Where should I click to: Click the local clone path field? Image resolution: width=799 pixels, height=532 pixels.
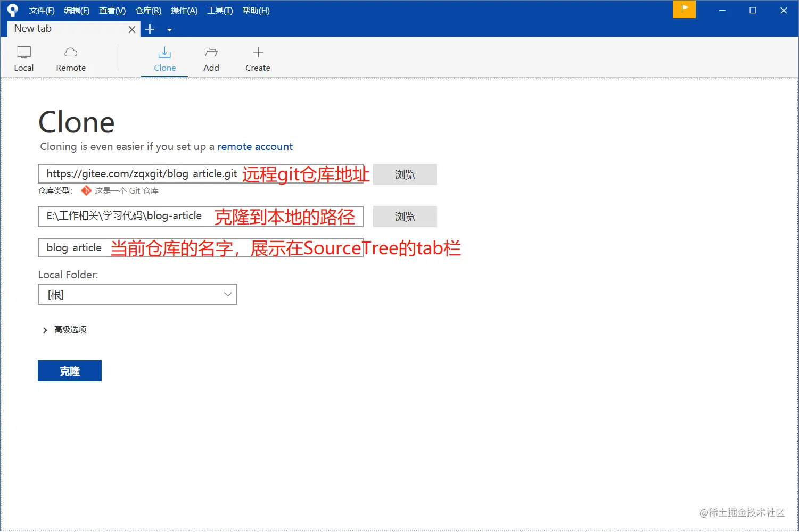click(x=201, y=216)
